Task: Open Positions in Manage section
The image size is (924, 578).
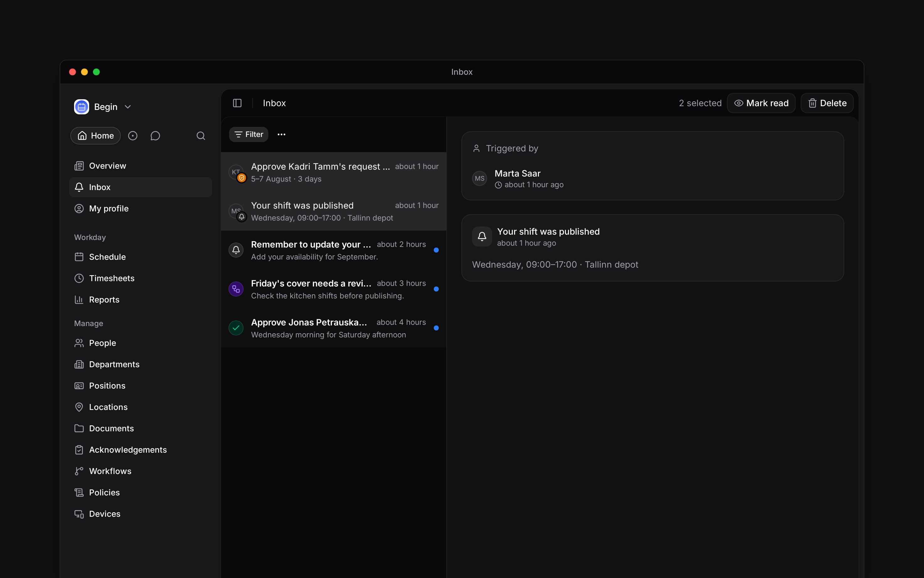Action: point(141,386)
